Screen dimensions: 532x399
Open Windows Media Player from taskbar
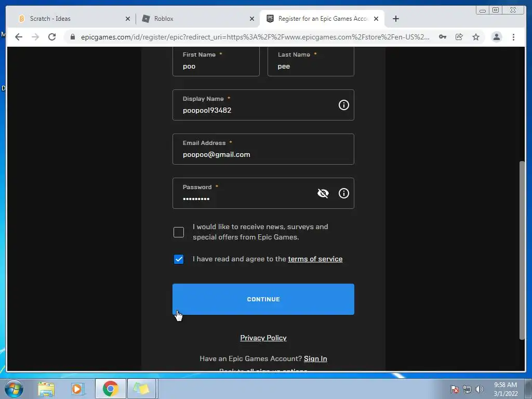click(x=78, y=389)
